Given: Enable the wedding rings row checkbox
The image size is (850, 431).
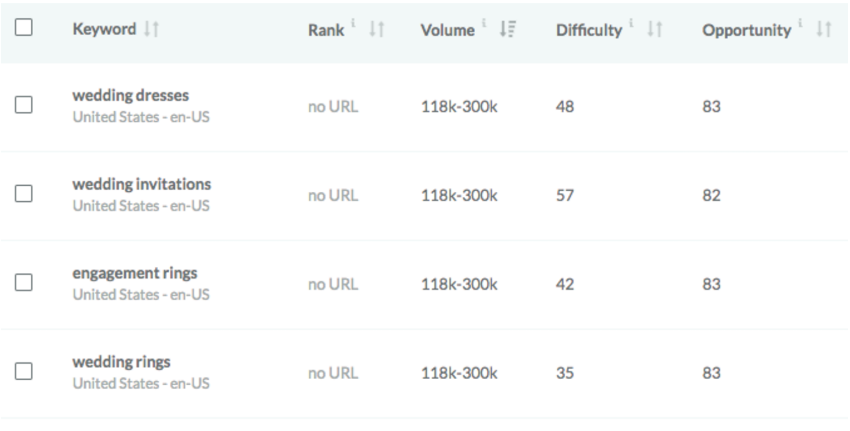Looking at the screenshot, I should (24, 371).
